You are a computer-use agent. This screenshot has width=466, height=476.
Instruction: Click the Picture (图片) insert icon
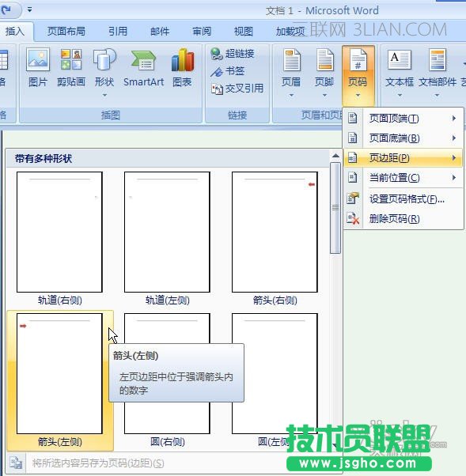38,60
